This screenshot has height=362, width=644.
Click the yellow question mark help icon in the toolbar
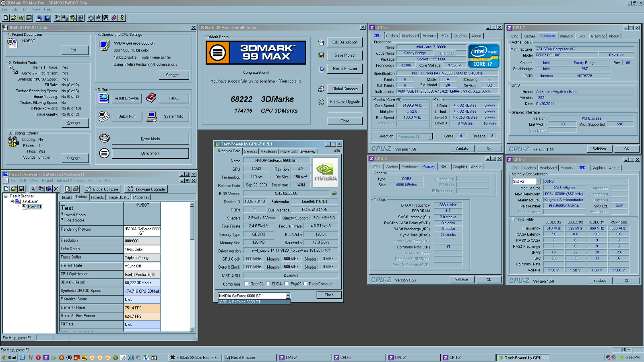pyautogui.click(x=122, y=18)
